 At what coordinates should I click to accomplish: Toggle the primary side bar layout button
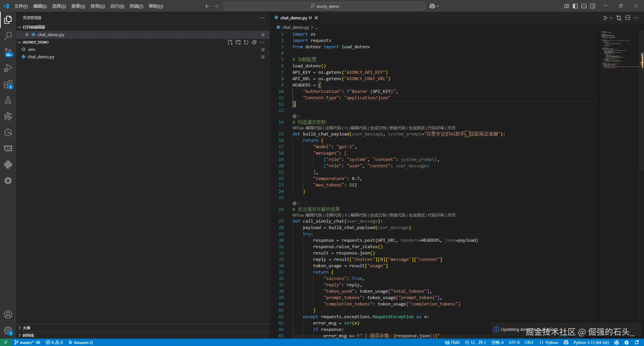click(x=575, y=6)
